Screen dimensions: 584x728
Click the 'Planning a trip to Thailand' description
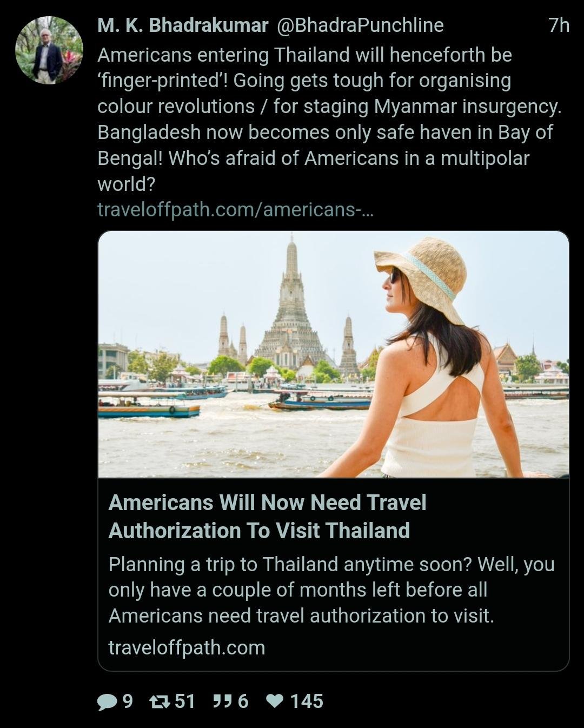(331, 590)
